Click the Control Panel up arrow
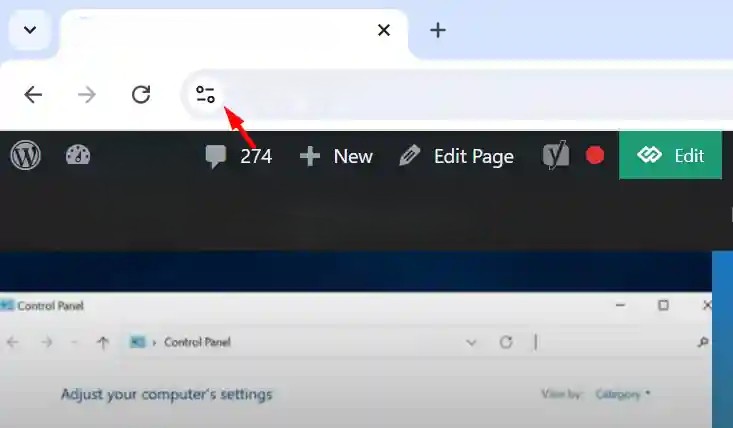 [x=103, y=342]
